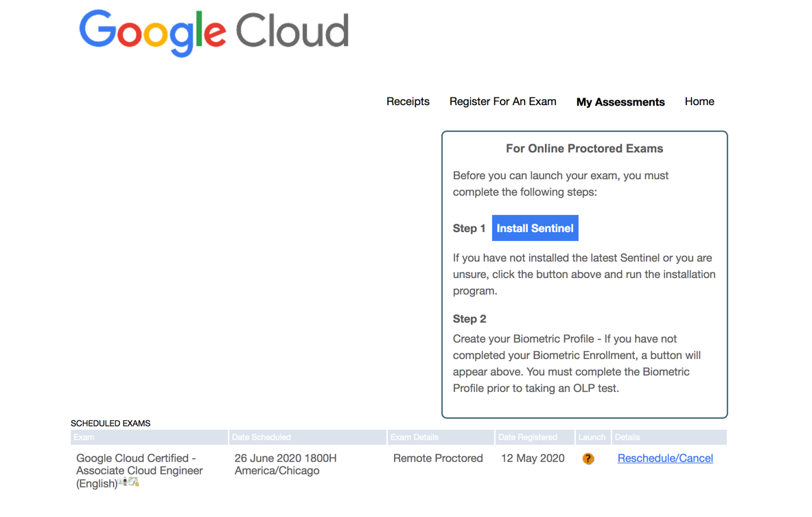This screenshot has height=517, width=812.
Task: Open the Receipts menu item
Action: point(408,102)
